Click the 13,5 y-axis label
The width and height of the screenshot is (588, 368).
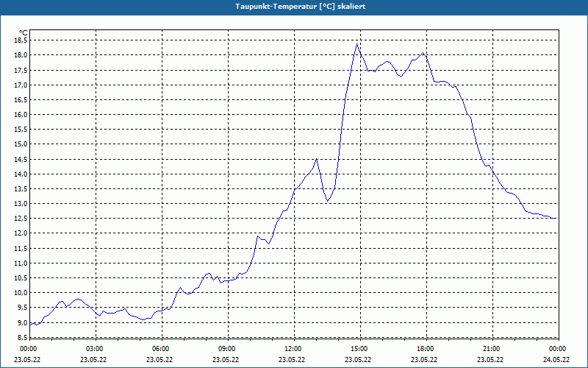pyautogui.click(x=21, y=189)
